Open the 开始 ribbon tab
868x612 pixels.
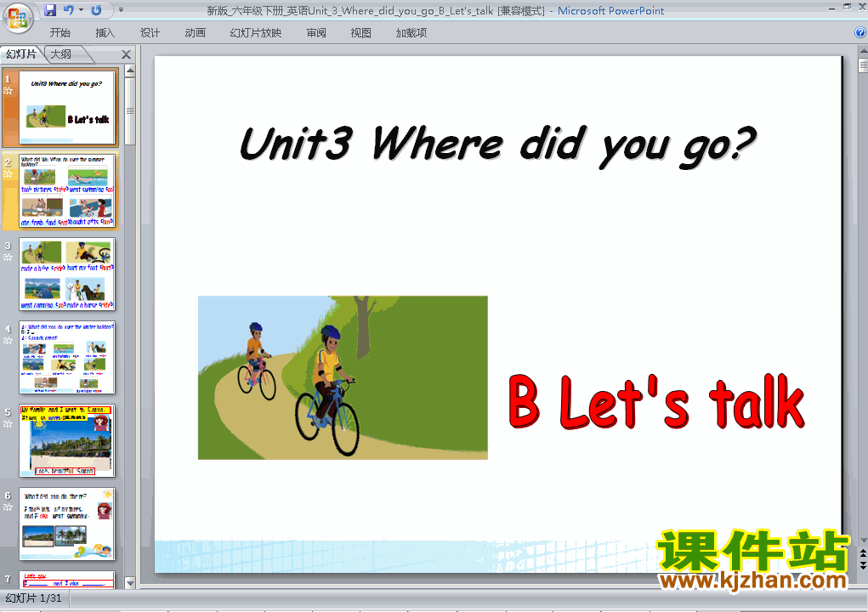[x=60, y=32]
